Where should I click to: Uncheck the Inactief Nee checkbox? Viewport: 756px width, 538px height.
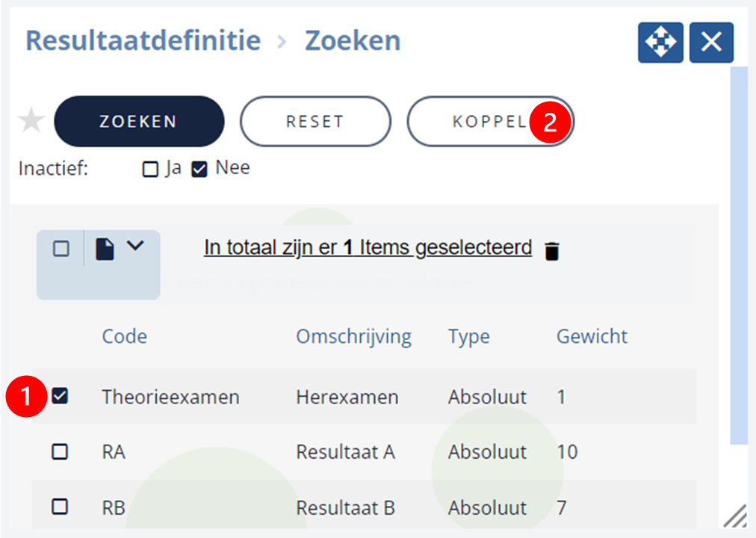pos(199,169)
